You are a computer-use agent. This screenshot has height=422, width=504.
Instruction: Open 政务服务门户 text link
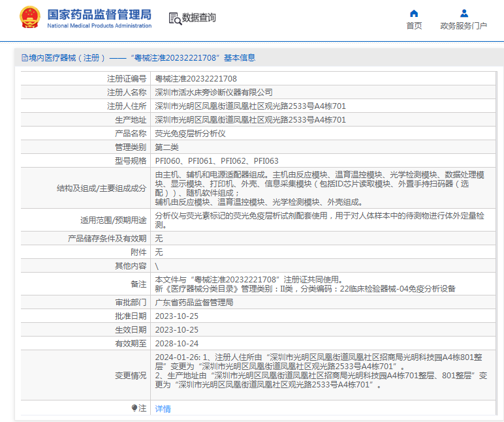click(464, 26)
